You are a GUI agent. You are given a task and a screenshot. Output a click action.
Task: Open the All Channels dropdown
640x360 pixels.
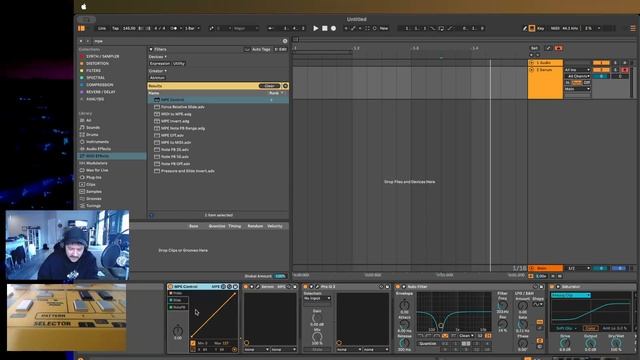[577, 76]
